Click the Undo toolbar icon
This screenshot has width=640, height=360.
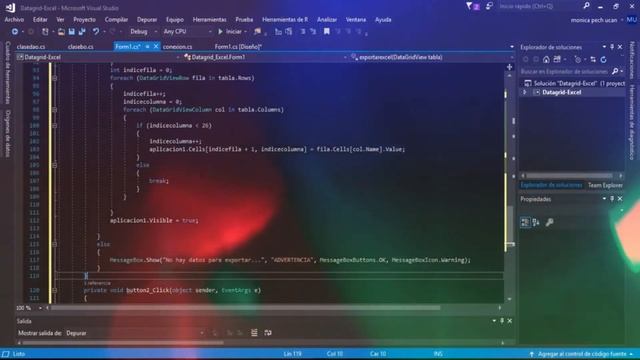point(96,31)
